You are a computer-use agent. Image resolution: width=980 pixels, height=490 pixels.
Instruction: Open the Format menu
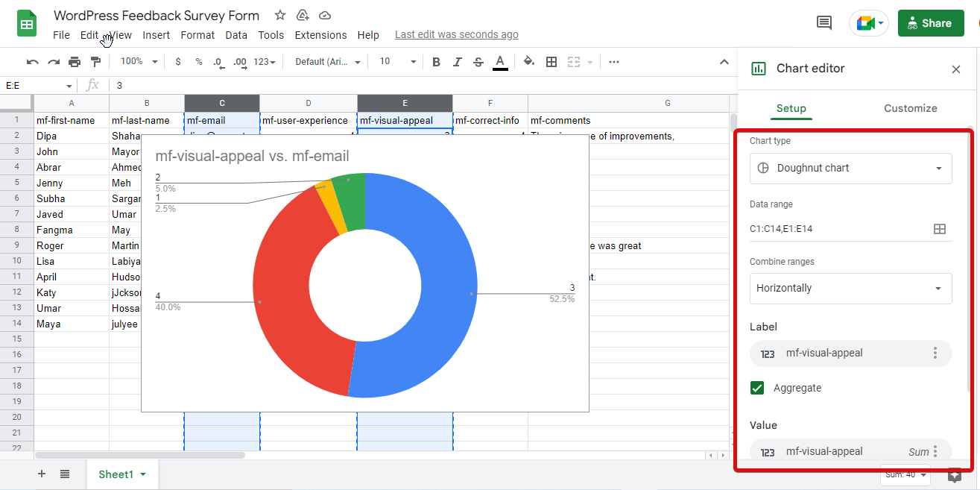coord(197,35)
